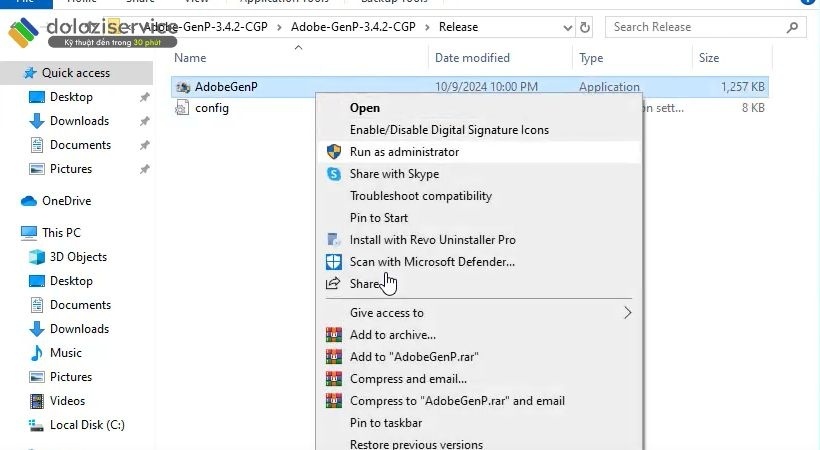Screen dimensions: 820x450
Task: Select the config file name
Action: (x=212, y=108)
